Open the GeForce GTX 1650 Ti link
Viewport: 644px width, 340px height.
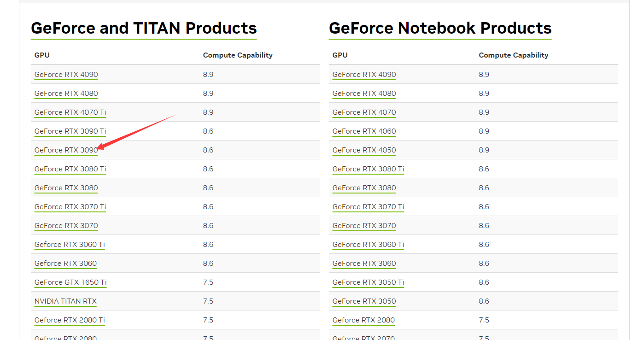coord(70,282)
